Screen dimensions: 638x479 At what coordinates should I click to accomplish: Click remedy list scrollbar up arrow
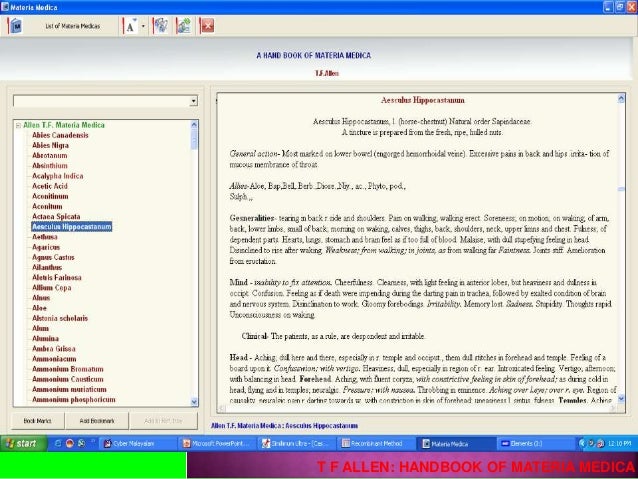(x=194, y=125)
